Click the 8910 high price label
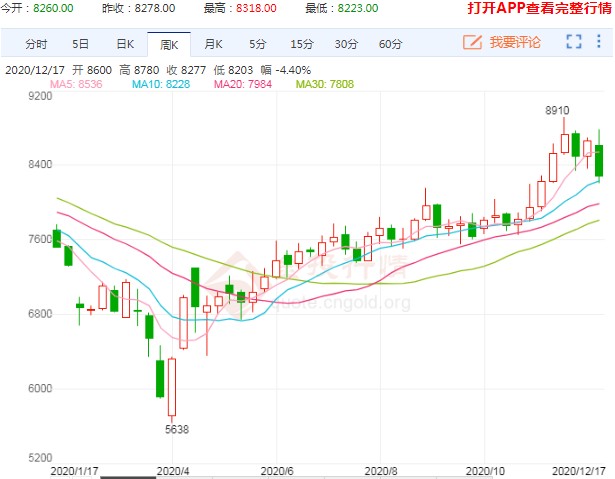 tap(557, 110)
